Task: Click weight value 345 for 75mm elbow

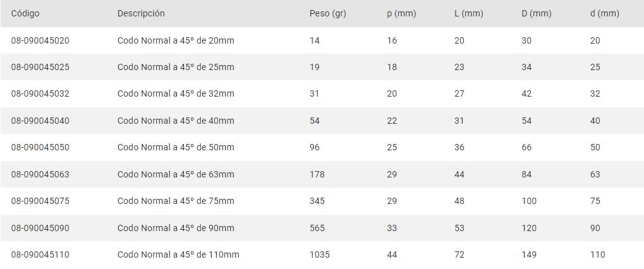Action: coord(317,201)
